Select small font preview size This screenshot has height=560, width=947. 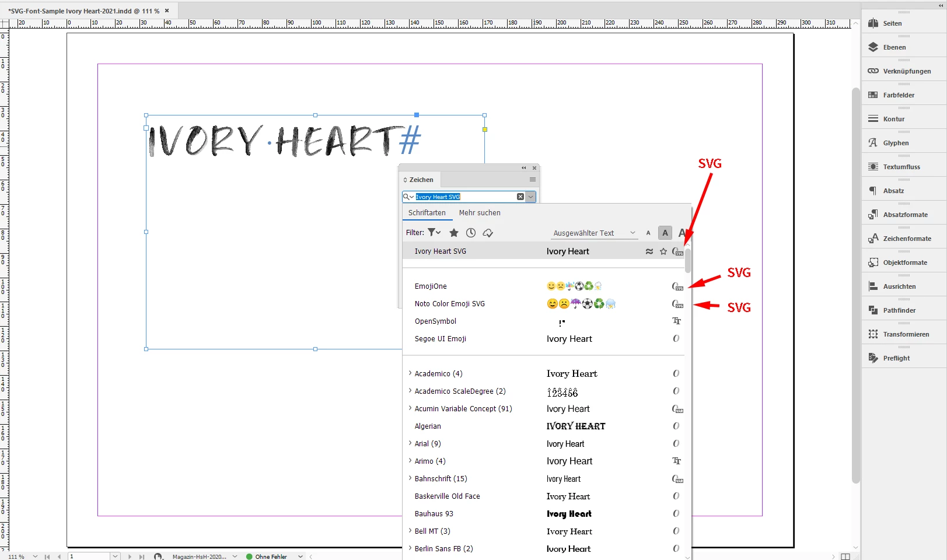click(648, 233)
